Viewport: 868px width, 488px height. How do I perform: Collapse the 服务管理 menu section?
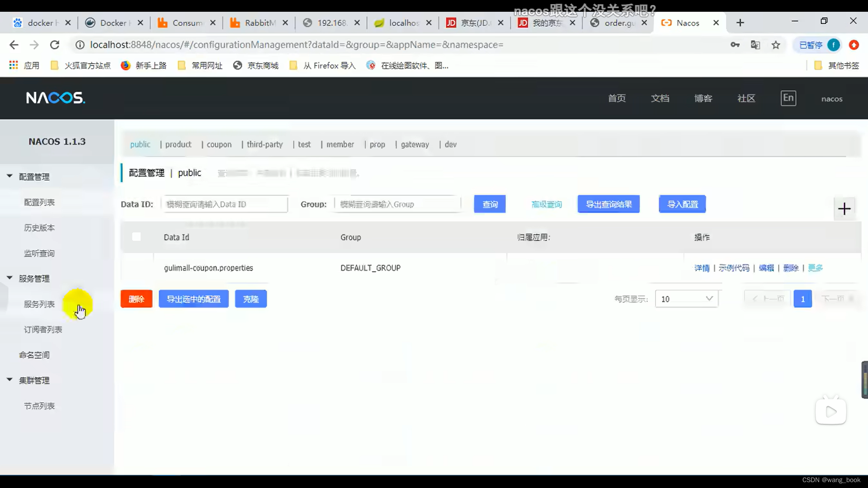pos(9,278)
